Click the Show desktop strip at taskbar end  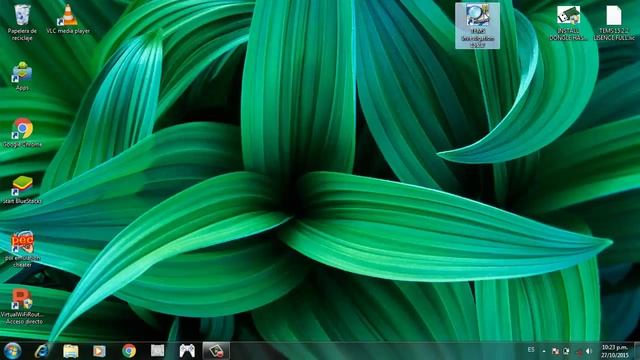637,351
